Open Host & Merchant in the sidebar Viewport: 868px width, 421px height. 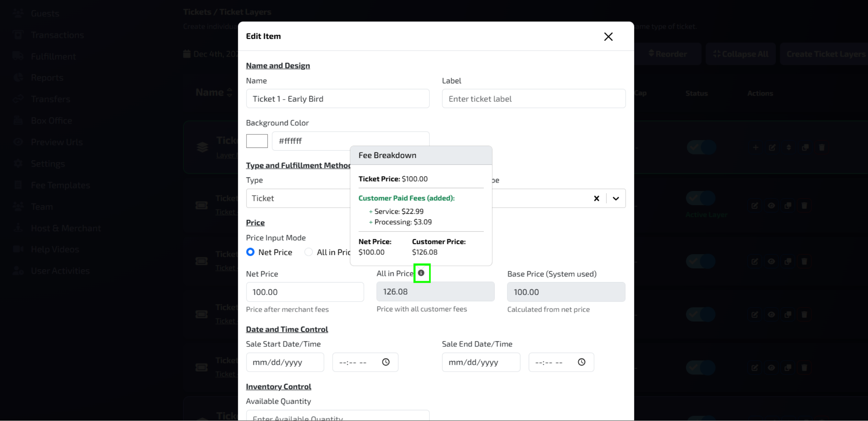click(66, 228)
